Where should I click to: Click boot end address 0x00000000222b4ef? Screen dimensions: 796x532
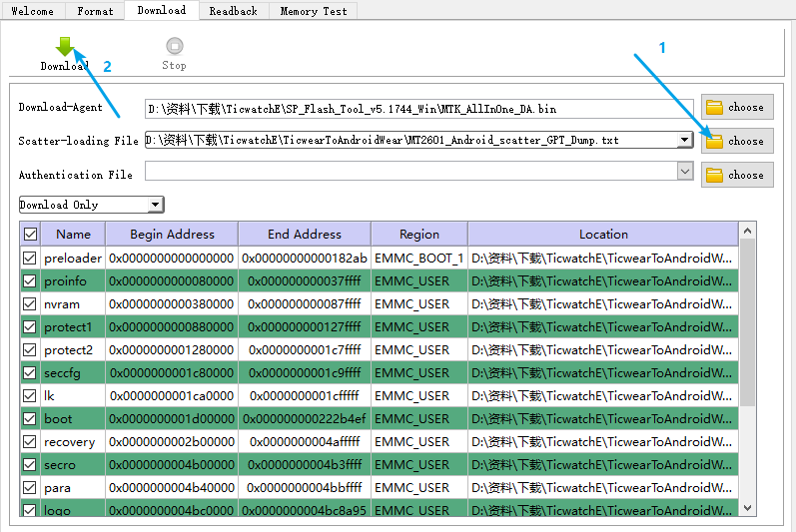click(304, 419)
